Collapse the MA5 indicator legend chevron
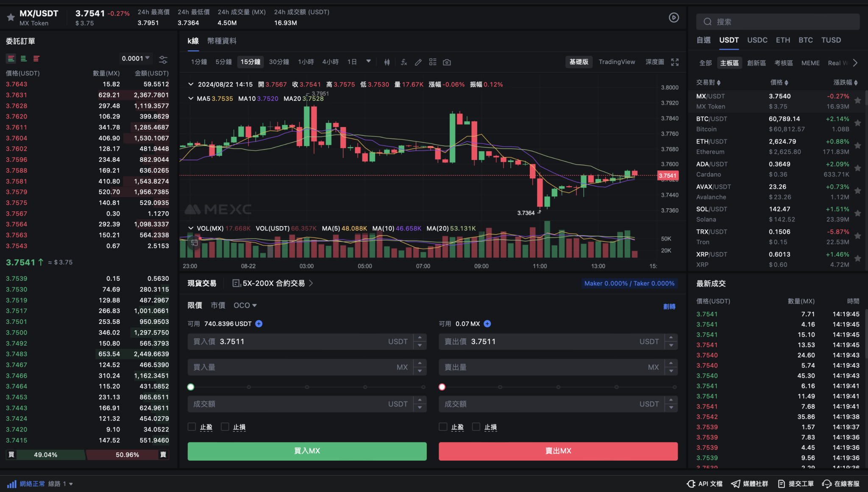Image resolution: width=868 pixels, height=492 pixels. click(191, 98)
